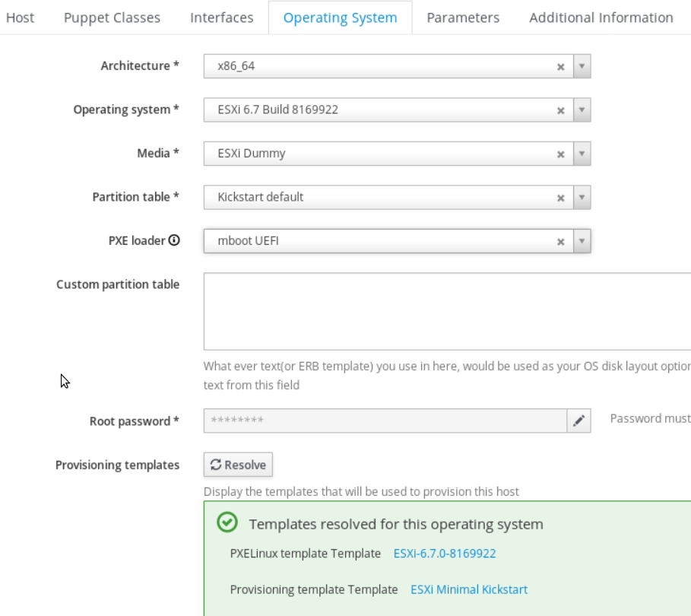Remove the ESXi Dummy media selection
The width and height of the screenshot is (691, 616).
tap(560, 154)
